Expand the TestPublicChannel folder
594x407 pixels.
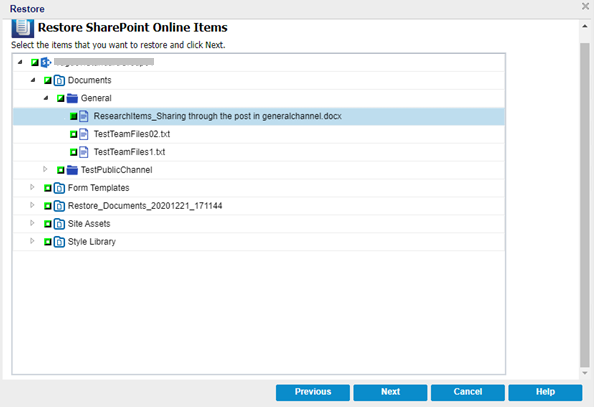point(45,169)
